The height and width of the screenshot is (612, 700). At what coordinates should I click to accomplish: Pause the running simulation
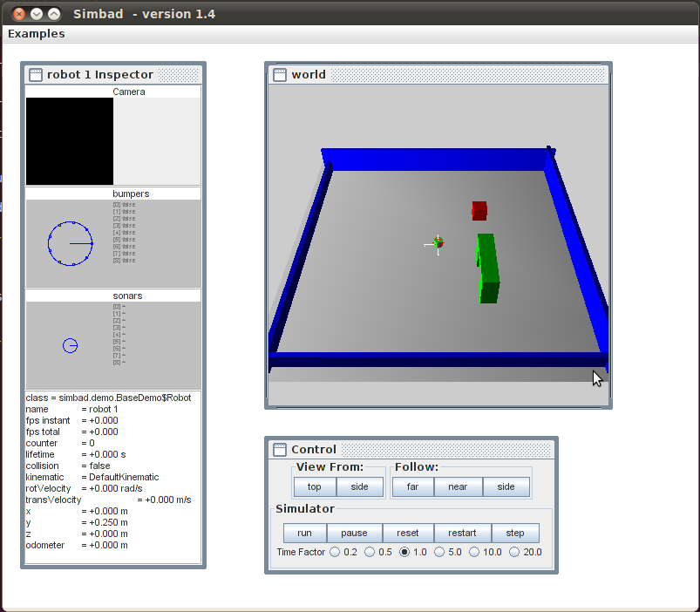point(354,533)
